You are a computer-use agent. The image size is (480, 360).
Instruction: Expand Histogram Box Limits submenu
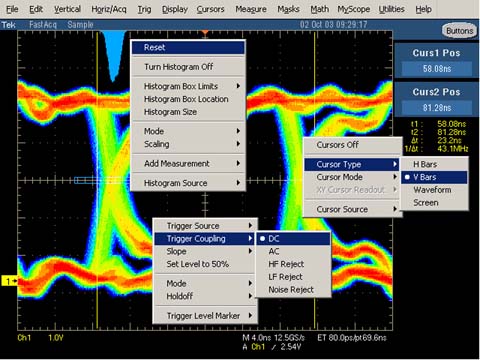[189, 86]
